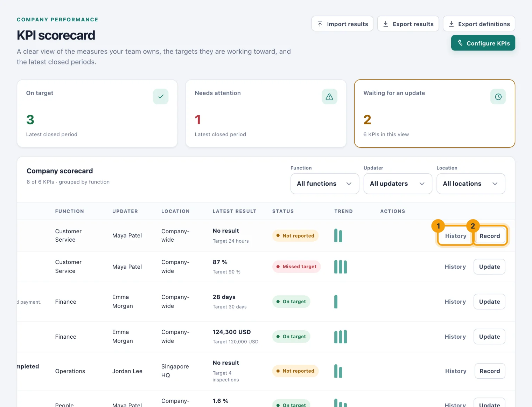Select the Needs attention summary card
Screen dimensions: 532x407
(266, 113)
